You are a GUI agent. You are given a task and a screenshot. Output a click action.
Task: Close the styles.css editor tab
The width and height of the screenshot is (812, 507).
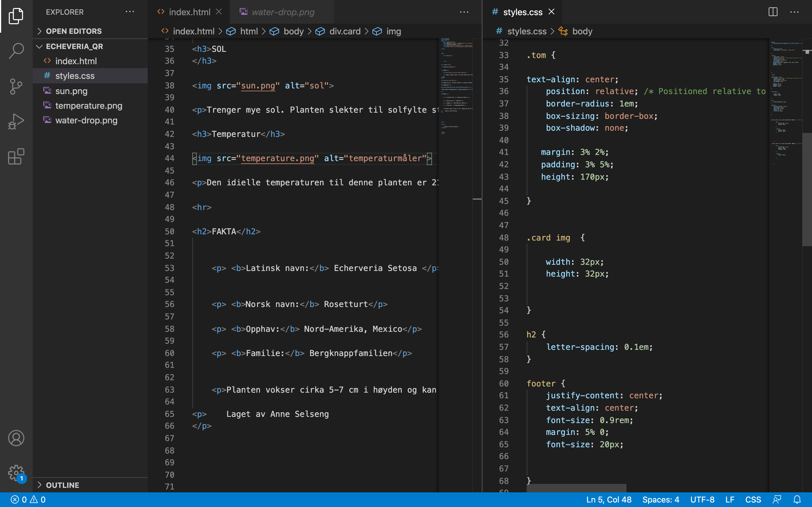pos(551,12)
